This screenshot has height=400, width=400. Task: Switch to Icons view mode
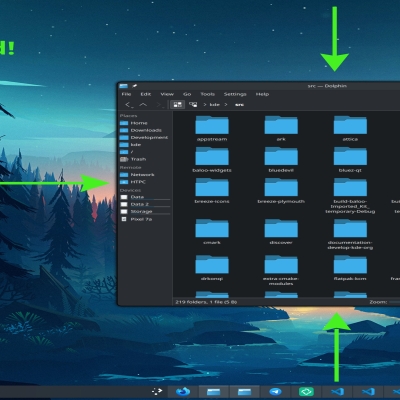(x=177, y=105)
